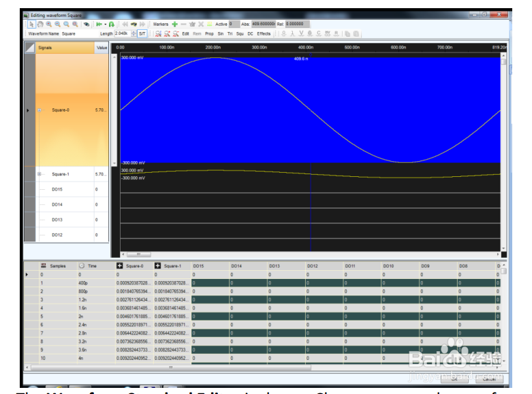Click the DC toolbar button

(x=251, y=33)
